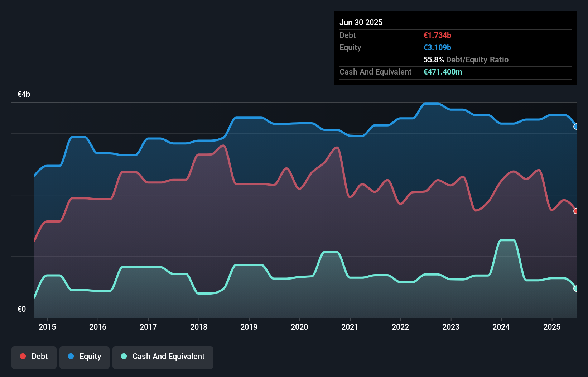Click the 2015 x-axis label

[47, 327]
